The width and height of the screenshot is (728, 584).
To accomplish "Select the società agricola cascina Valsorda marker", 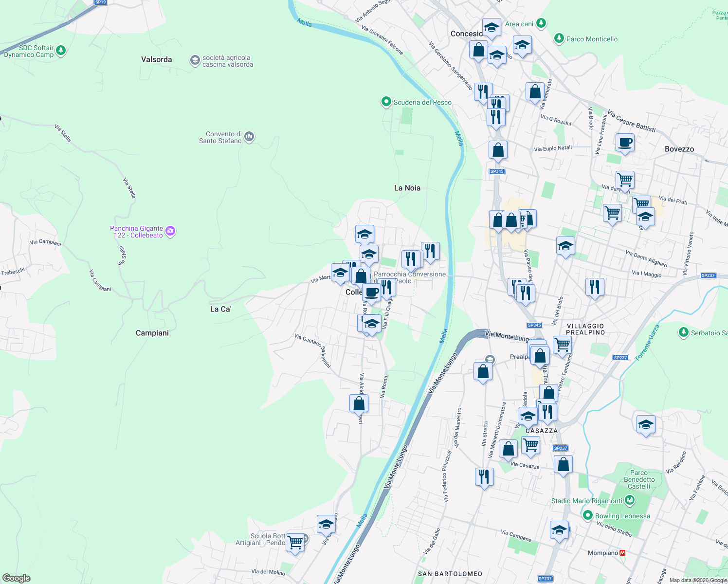I will tap(194, 59).
